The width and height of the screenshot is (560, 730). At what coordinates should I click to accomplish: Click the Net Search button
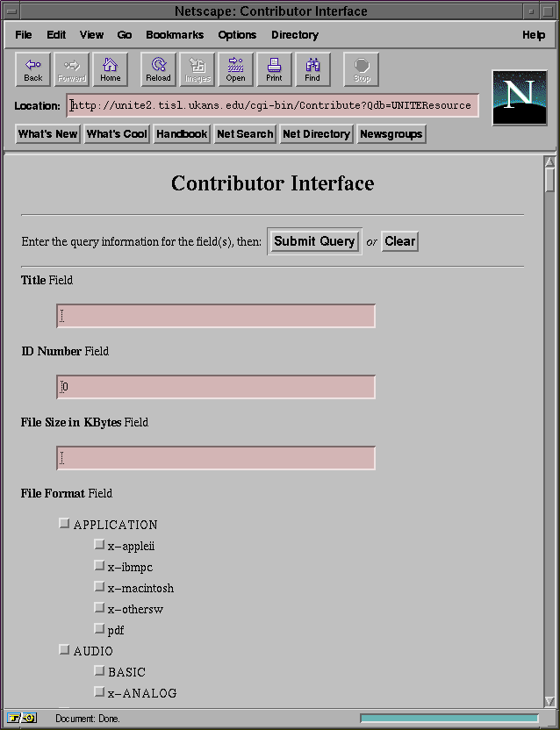coord(245,134)
